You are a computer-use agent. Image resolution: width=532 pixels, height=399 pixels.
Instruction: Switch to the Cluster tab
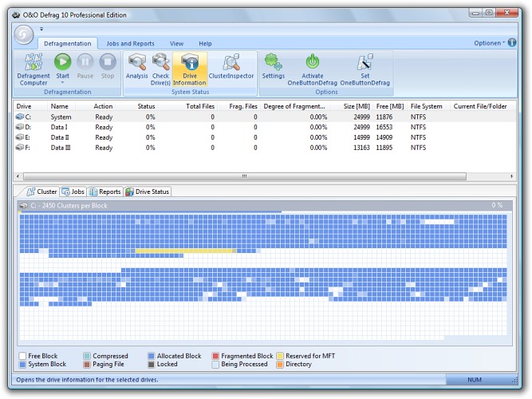41,192
